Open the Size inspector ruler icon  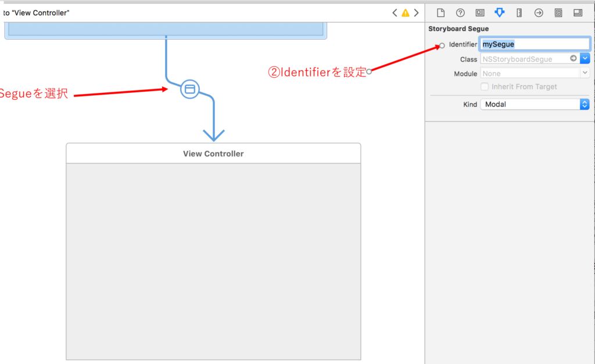(519, 13)
